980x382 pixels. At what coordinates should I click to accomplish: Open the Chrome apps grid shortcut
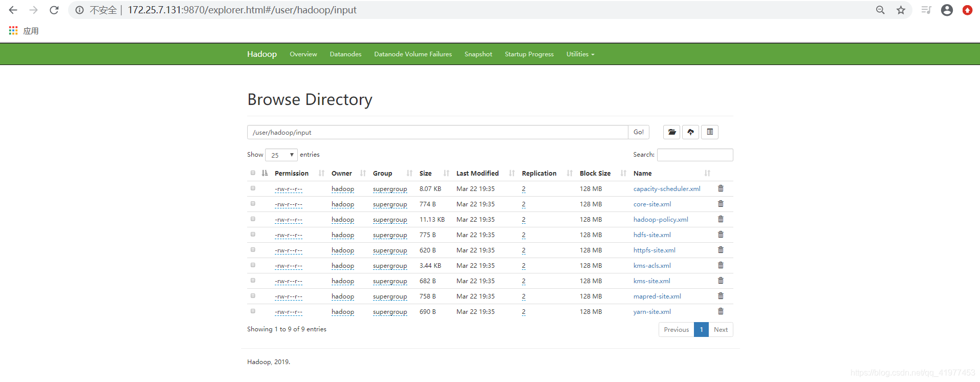pos(13,31)
